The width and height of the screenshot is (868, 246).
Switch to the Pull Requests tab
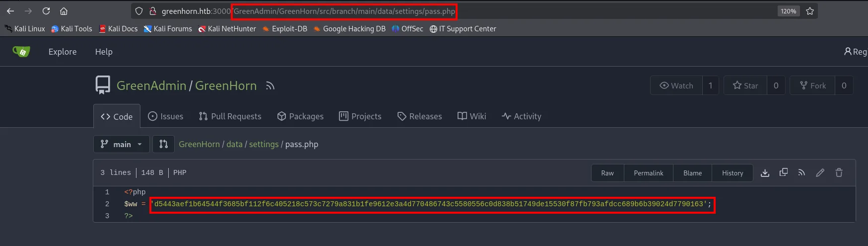[x=230, y=116]
